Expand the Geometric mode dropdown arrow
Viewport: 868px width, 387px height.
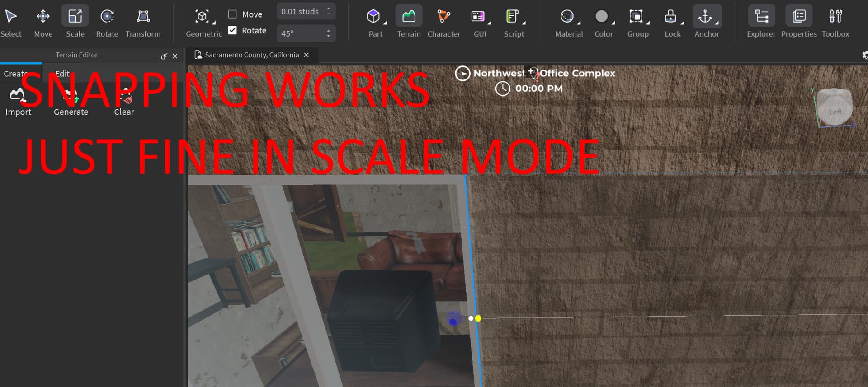coord(214,23)
